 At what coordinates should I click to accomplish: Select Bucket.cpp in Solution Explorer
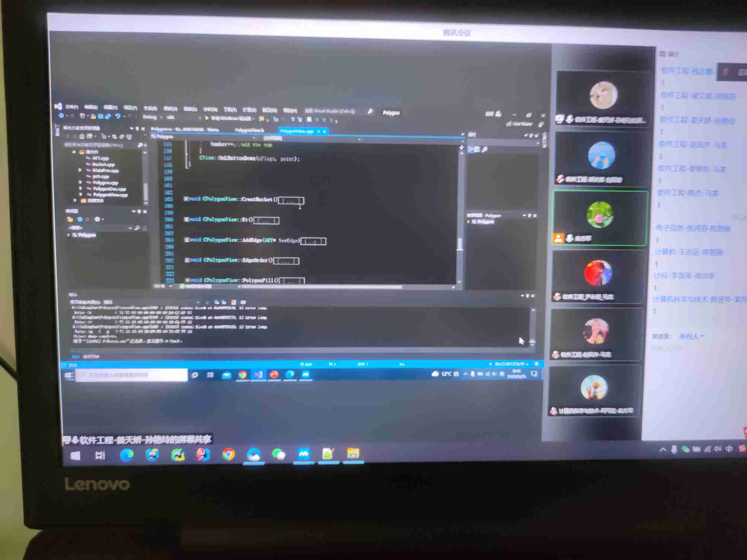pyautogui.click(x=103, y=164)
